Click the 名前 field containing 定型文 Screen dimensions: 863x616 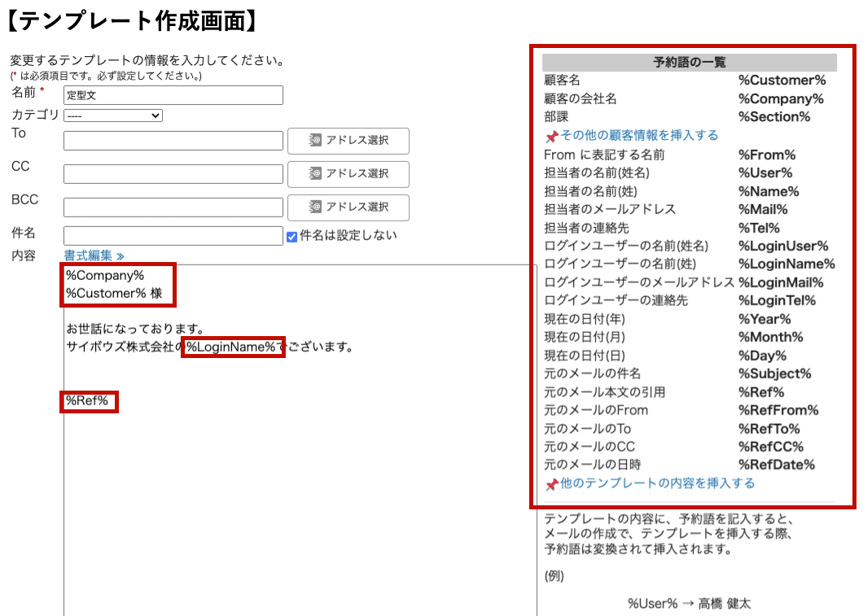coord(173,95)
